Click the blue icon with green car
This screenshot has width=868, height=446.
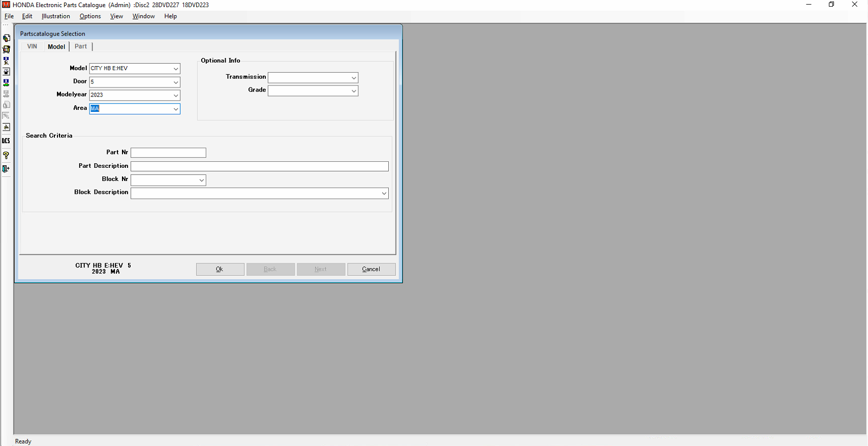click(x=6, y=83)
